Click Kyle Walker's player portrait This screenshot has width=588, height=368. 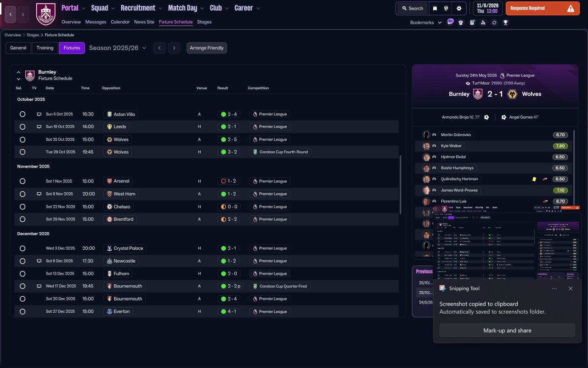pyautogui.click(x=426, y=146)
